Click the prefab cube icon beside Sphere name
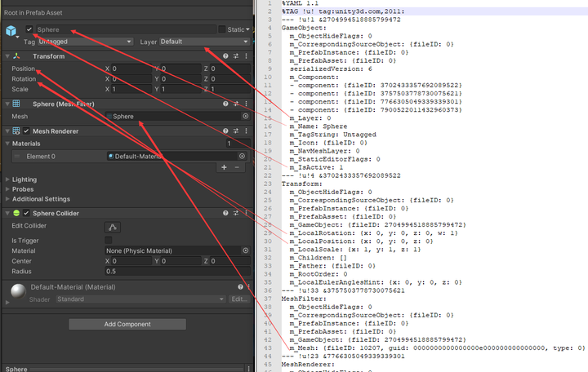588x372 pixels. coord(12,32)
